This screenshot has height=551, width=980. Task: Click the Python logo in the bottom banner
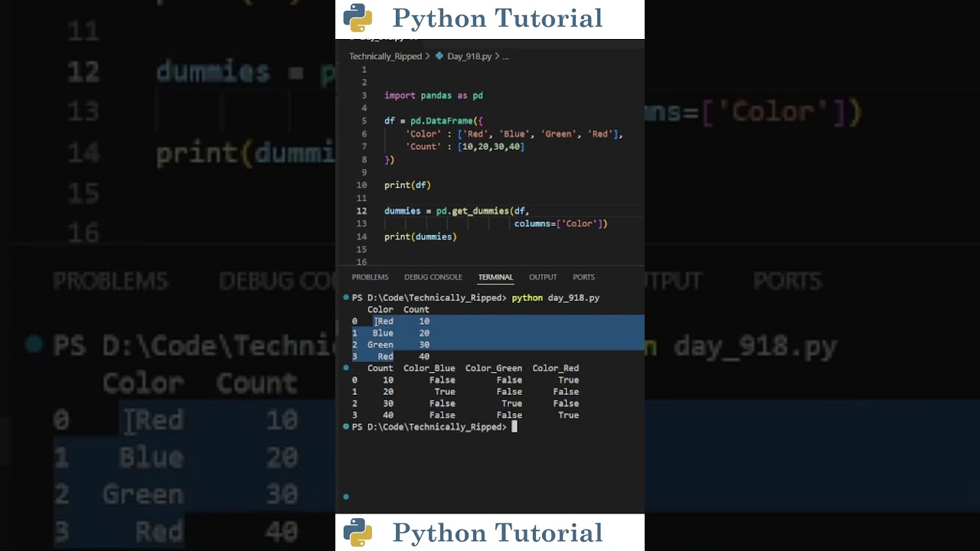(x=358, y=532)
